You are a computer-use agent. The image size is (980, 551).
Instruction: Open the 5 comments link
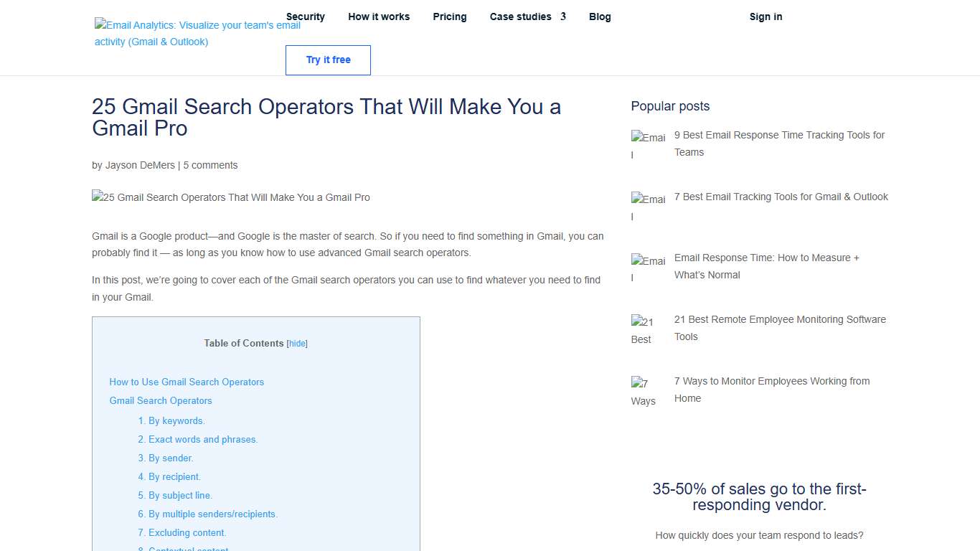(209, 165)
